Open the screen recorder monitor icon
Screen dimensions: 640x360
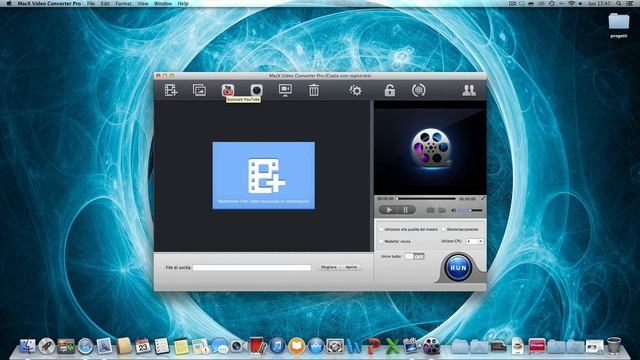point(285,90)
